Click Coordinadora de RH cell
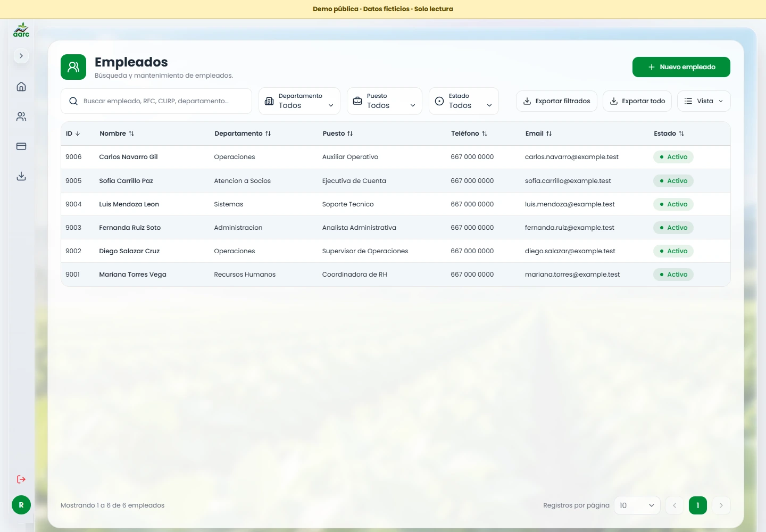Viewport: 766px width, 532px height. (355, 275)
